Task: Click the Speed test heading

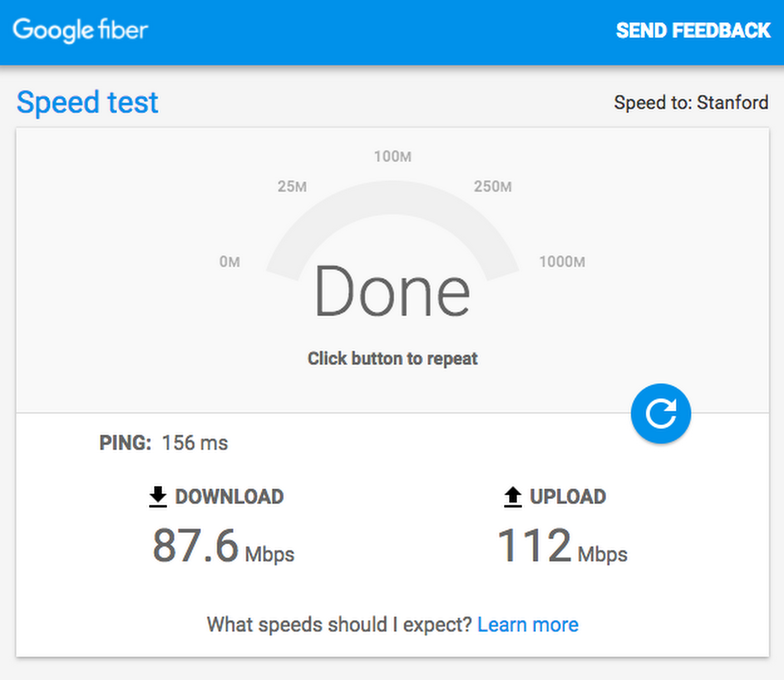Action: pos(87,102)
